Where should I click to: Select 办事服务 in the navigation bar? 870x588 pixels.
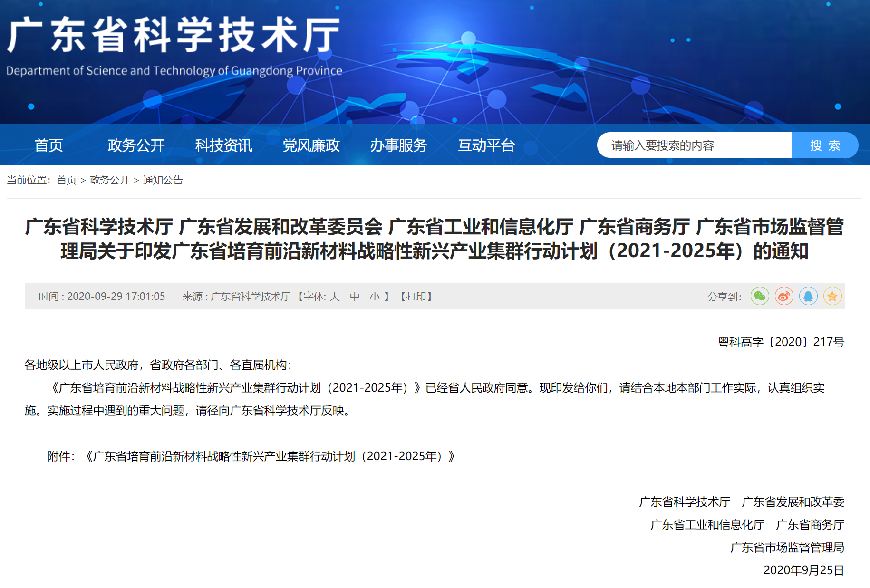coord(398,145)
